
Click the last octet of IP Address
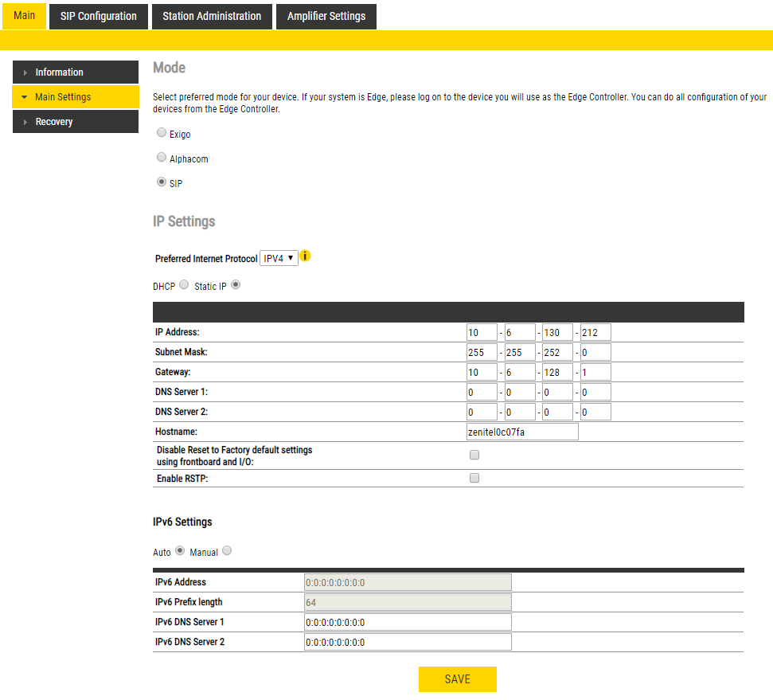pos(595,332)
